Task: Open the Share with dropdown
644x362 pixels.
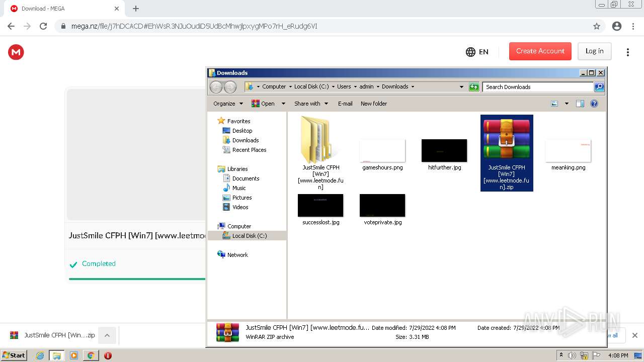Action: pos(311,104)
